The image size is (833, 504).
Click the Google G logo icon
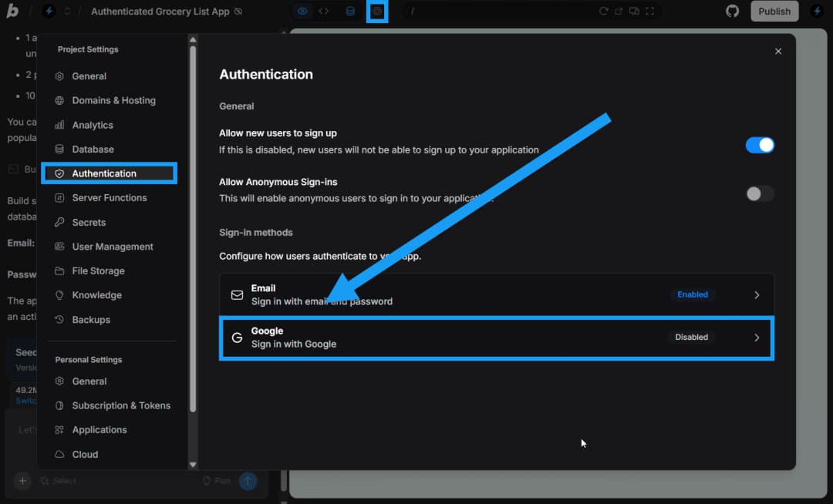click(237, 338)
